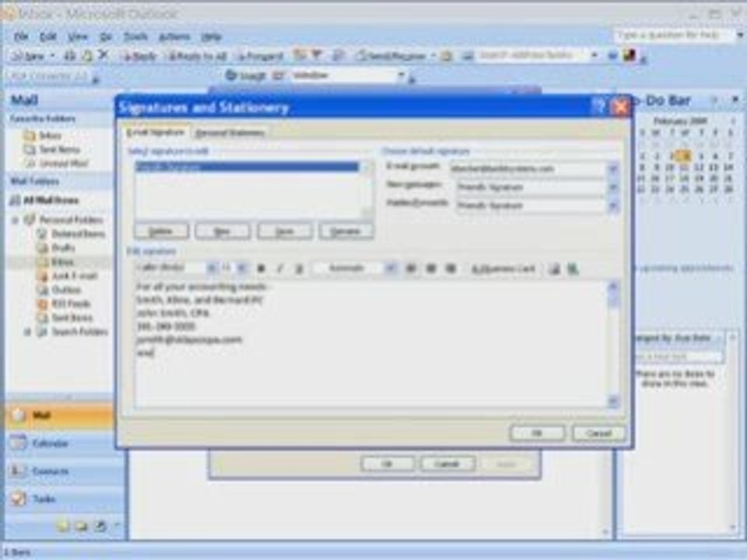Click Forward in the Outlook toolbar
Image resolution: width=747 pixels, height=560 pixels.
pos(260,56)
